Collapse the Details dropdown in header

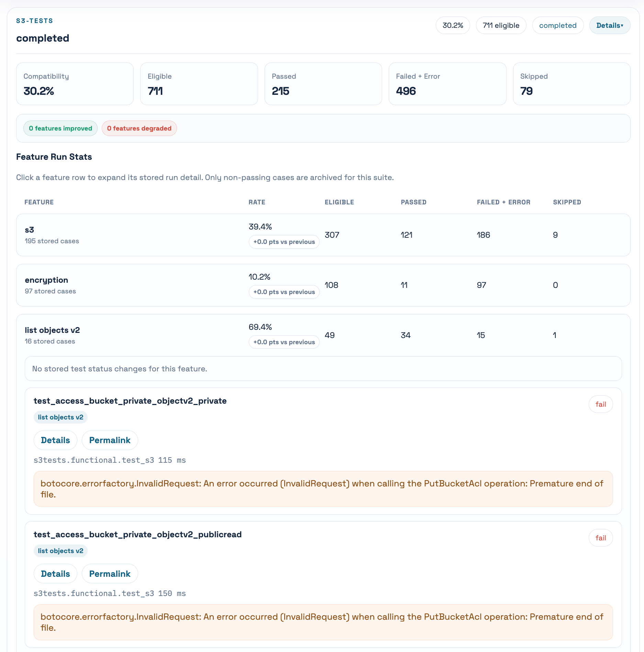pyautogui.click(x=610, y=25)
